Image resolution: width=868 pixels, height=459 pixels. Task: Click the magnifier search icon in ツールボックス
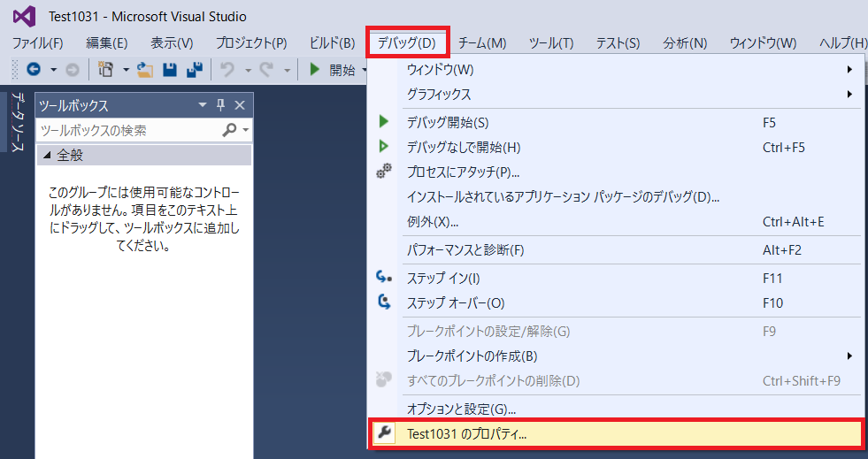coord(229,130)
